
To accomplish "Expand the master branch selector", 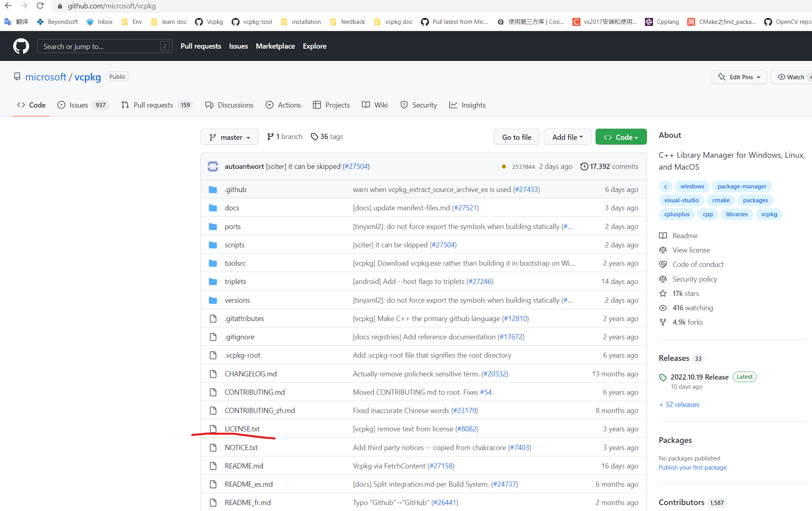I will pyautogui.click(x=230, y=137).
